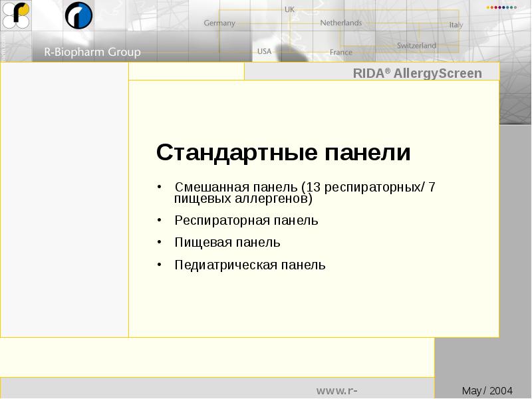Select the Switzerland label on the map
Screen dimensions: 532x399
point(416,46)
